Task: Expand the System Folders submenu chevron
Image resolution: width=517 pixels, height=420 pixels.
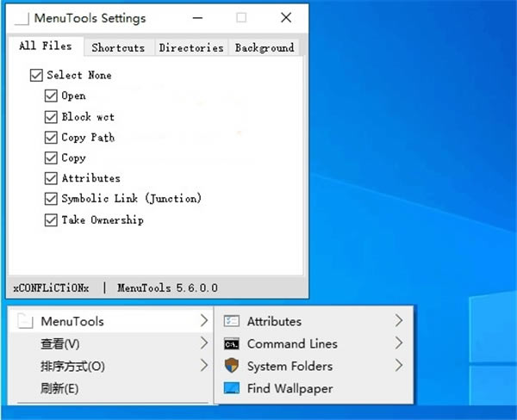Action: click(399, 366)
